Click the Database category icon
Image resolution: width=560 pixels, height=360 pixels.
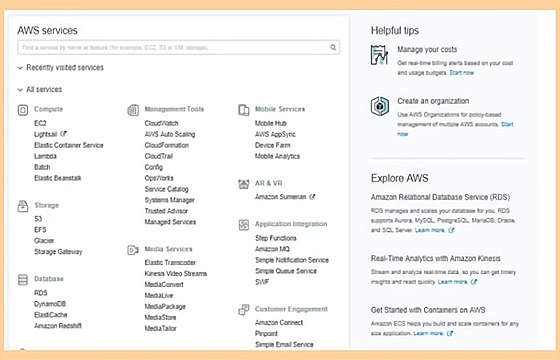pyautogui.click(x=23, y=280)
